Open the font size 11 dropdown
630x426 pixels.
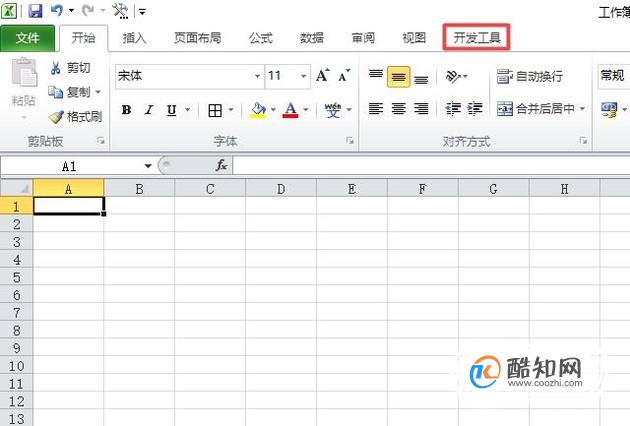coord(303,76)
